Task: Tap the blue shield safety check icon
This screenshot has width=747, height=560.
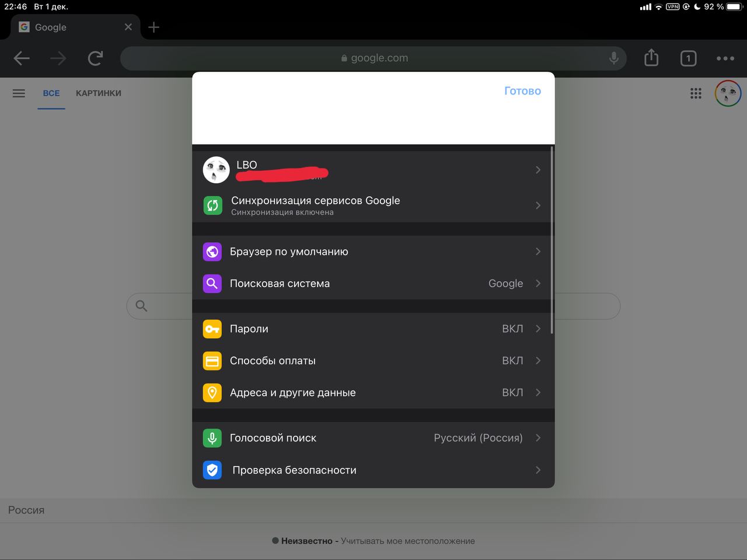Action: tap(212, 470)
